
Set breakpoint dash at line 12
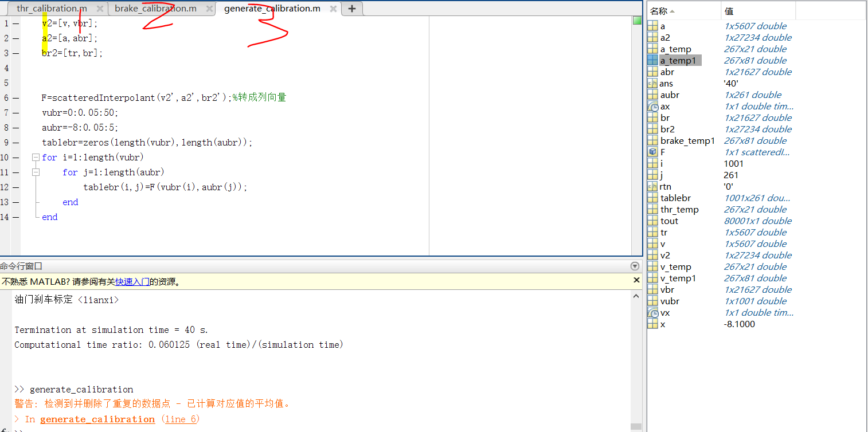(15, 187)
